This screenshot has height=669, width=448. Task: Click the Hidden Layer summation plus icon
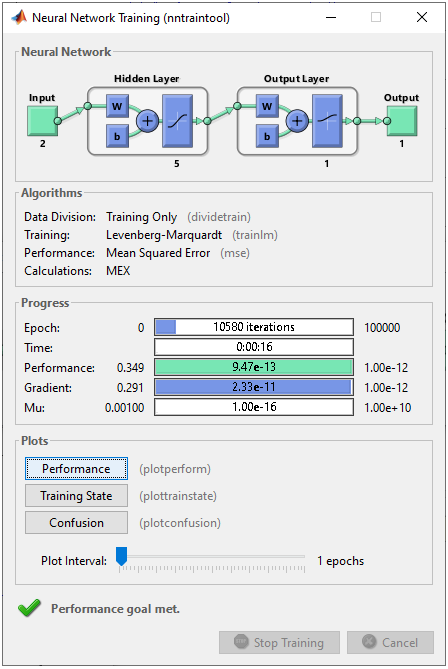click(147, 121)
